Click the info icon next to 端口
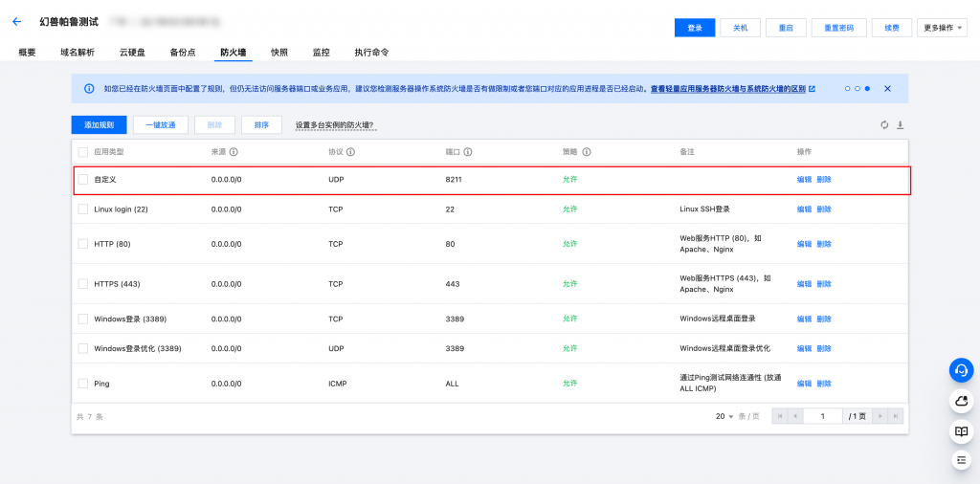 click(469, 152)
